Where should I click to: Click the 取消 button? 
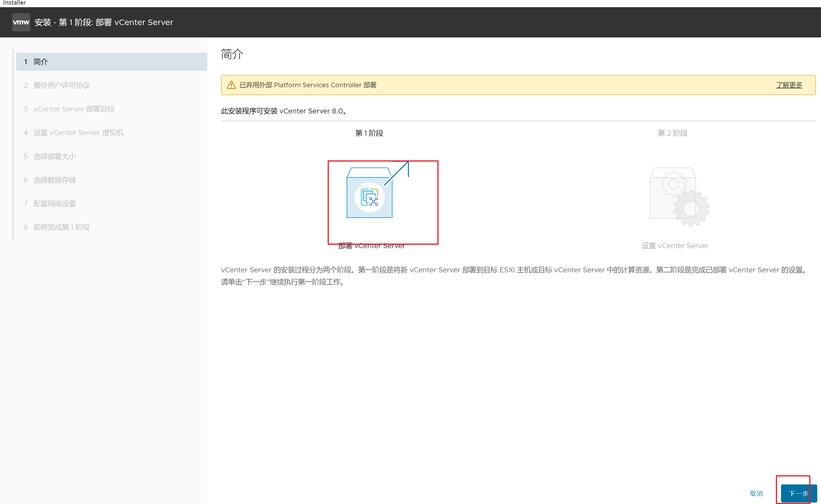[x=756, y=493]
